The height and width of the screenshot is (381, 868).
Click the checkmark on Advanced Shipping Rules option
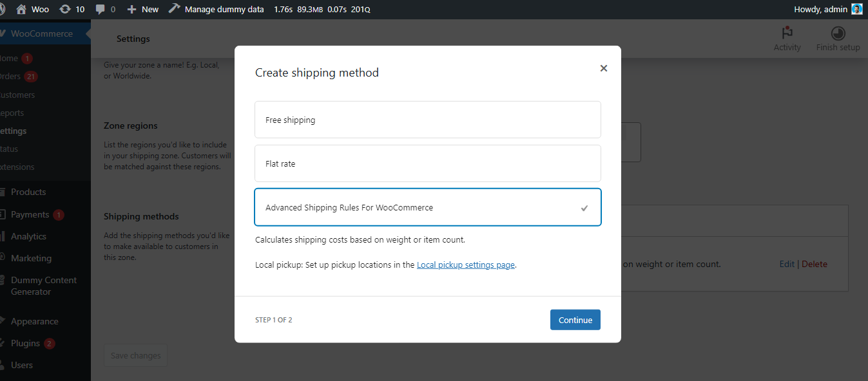point(584,208)
